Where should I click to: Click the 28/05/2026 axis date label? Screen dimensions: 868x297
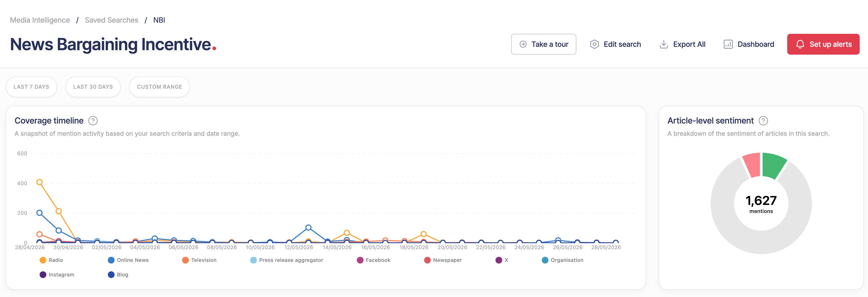tap(606, 247)
